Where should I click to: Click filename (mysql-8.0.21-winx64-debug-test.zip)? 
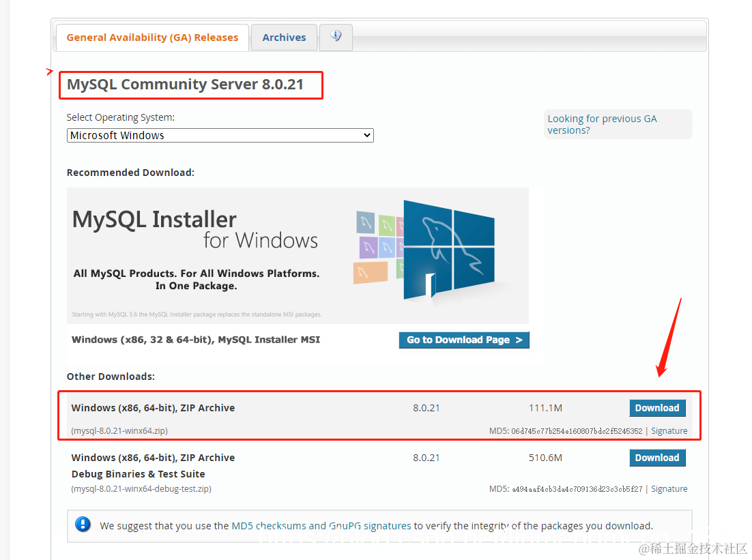point(141,488)
